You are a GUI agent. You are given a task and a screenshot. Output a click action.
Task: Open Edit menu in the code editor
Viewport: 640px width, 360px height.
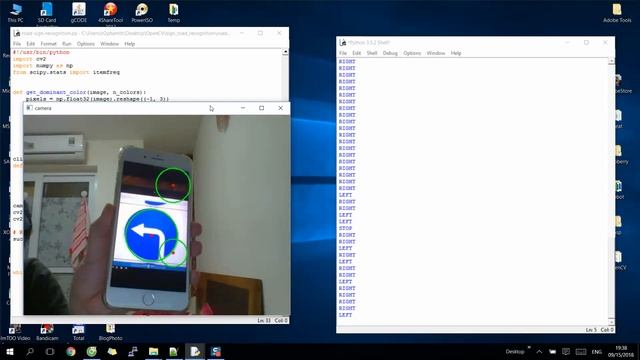click(31, 44)
